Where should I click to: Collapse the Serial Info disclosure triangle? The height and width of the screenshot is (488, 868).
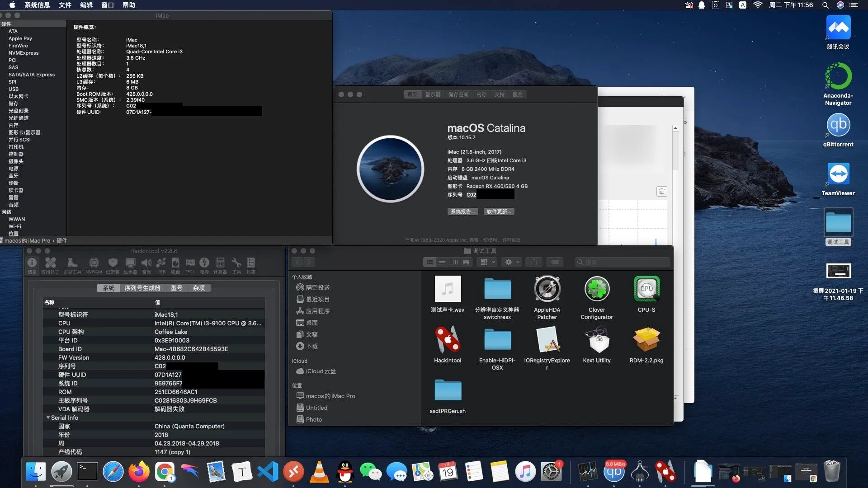point(48,418)
